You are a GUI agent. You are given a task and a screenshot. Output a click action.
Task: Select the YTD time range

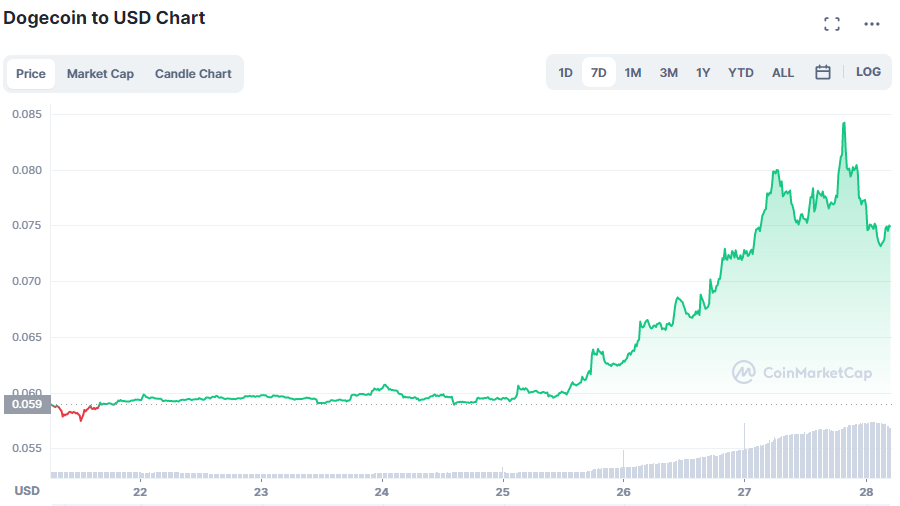tap(741, 73)
